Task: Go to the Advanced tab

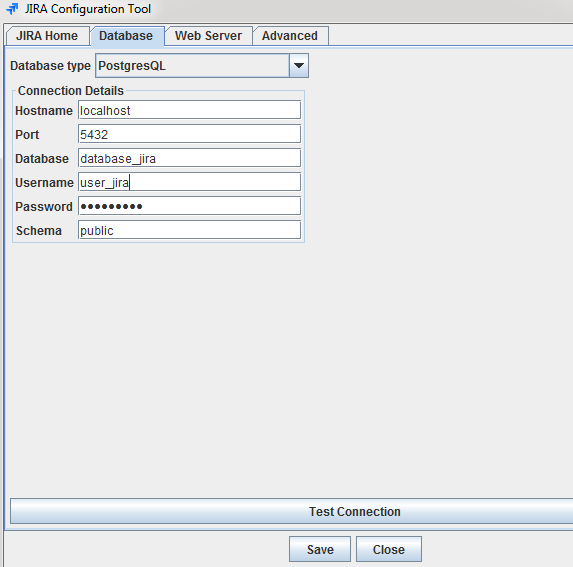Action: pos(290,36)
